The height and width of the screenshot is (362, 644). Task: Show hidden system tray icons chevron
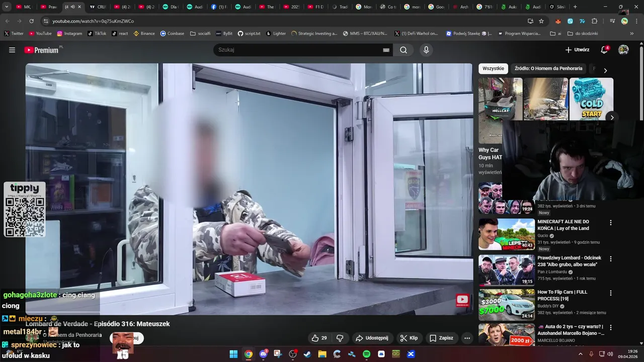point(580,354)
